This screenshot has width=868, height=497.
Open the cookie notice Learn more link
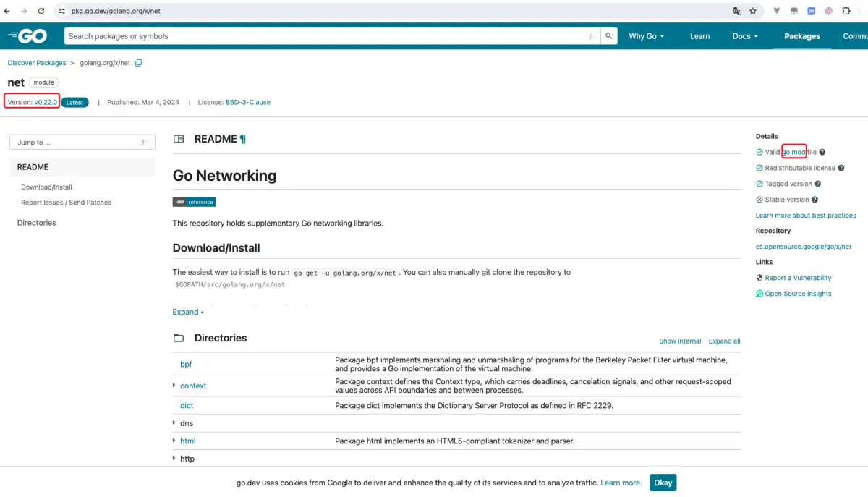[x=621, y=483]
